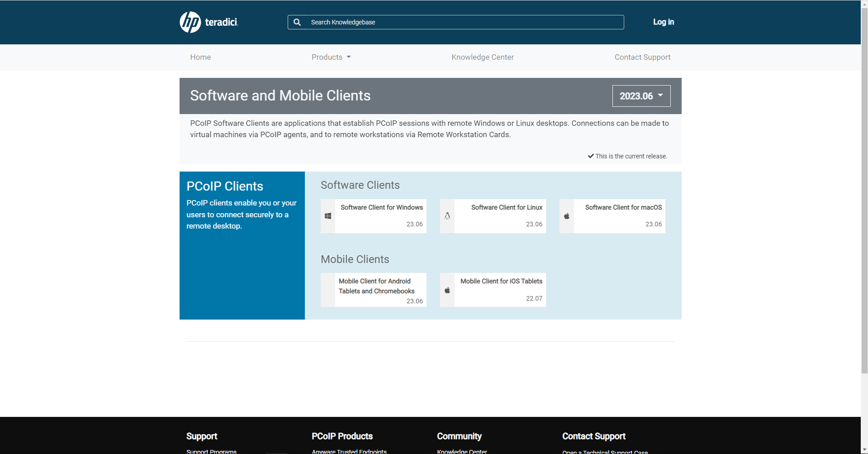Open Mobile Client for Android Tablets

pyautogui.click(x=376, y=286)
